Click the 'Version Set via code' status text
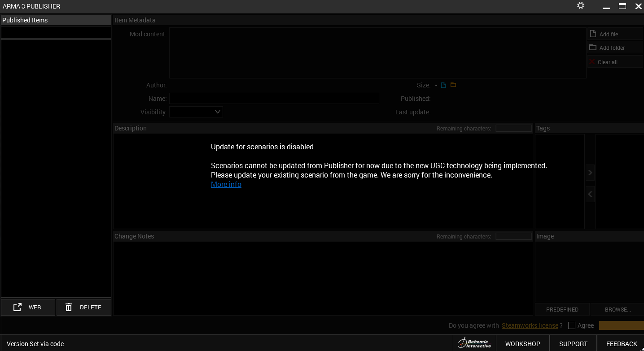Image resolution: width=644 pixels, height=351 pixels. tap(35, 344)
